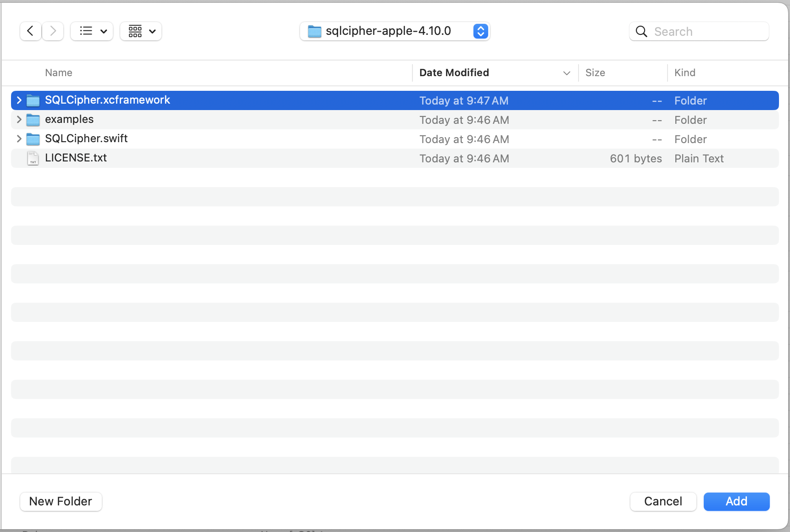This screenshot has width=790, height=532.
Task: Go forward with the right chevron button
Action: coord(53,31)
